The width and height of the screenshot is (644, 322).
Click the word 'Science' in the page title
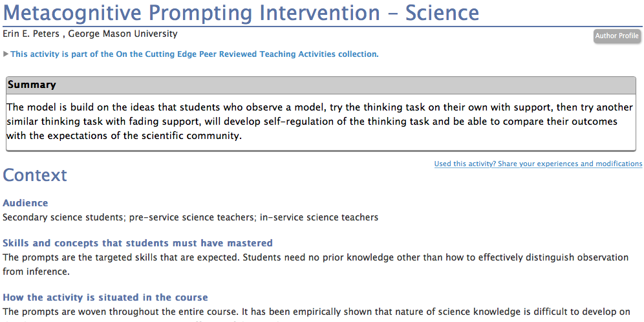[442, 13]
